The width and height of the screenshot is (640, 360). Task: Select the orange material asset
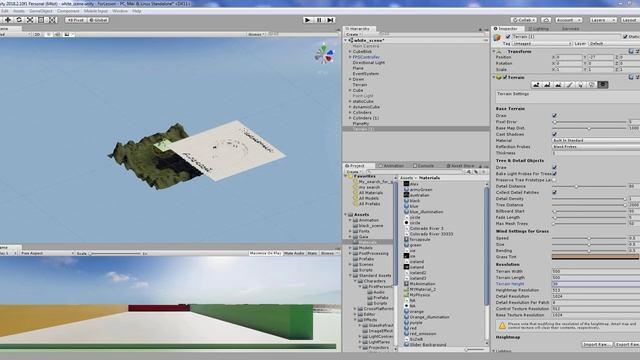click(x=416, y=311)
